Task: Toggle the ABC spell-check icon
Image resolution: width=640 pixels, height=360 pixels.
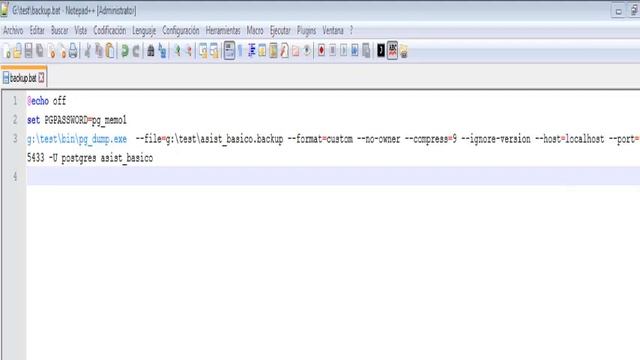Action: 392,51
